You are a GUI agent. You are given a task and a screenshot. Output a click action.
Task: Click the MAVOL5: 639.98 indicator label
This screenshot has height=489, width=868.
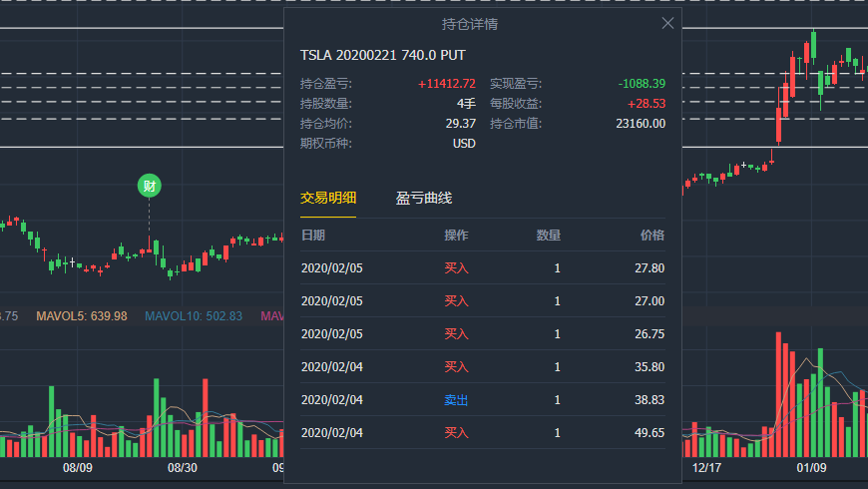82,316
